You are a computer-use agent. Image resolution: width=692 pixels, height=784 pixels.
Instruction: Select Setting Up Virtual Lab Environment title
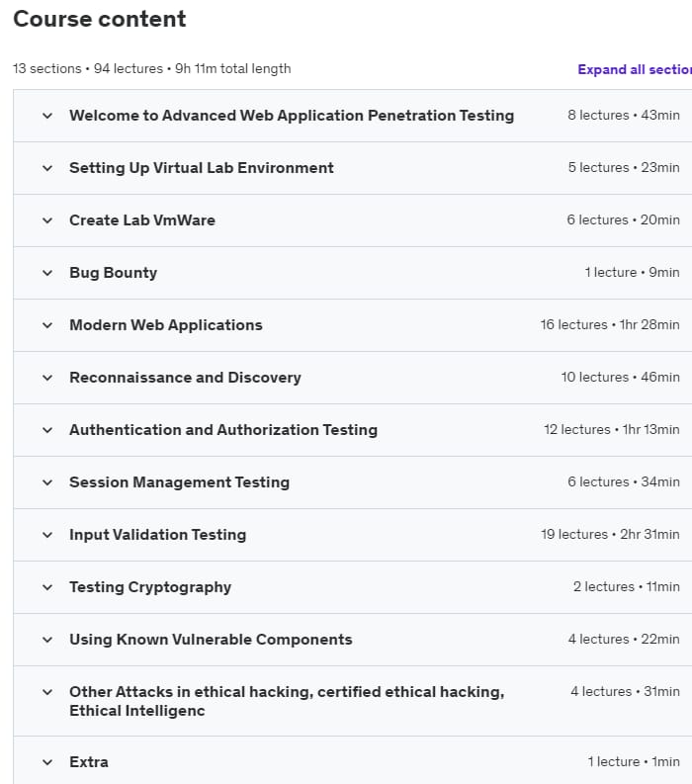coord(201,168)
